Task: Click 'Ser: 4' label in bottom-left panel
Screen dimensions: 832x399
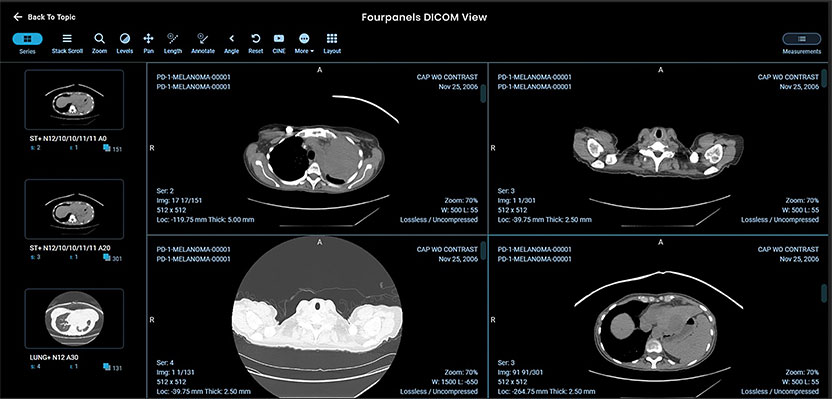Action: (x=165, y=363)
